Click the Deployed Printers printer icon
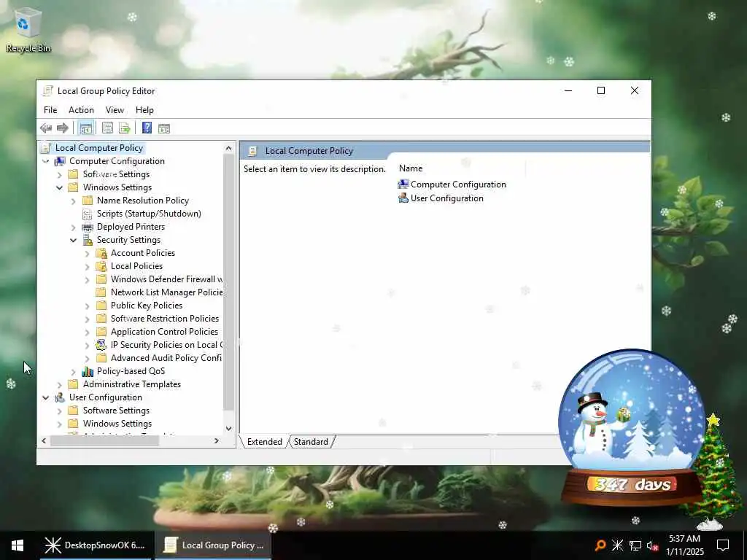This screenshot has width=747, height=560. [x=88, y=227]
